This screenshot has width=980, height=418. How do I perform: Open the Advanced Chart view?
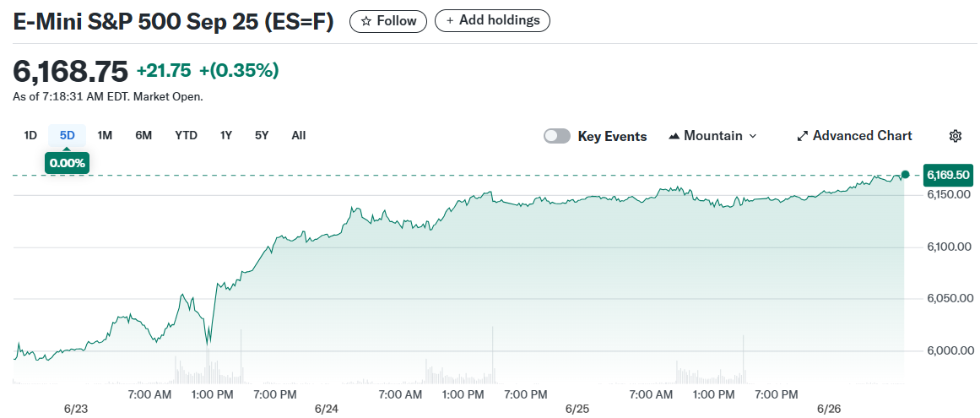854,136
